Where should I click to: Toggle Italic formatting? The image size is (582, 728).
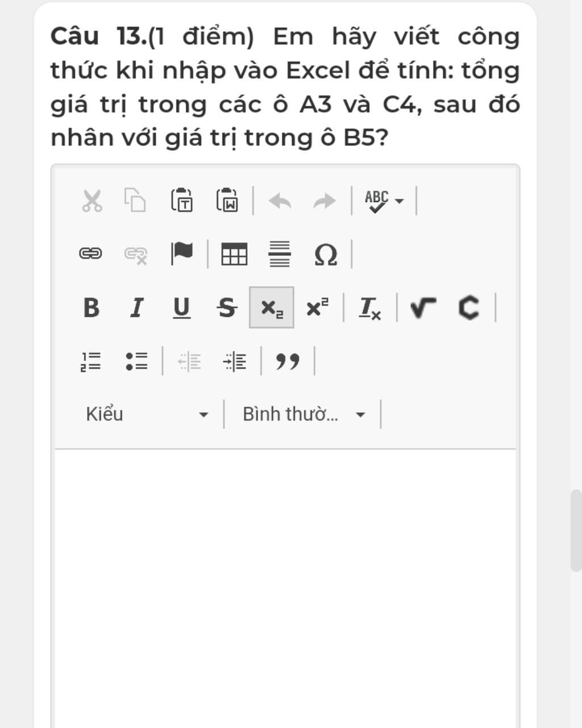(x=136, y=308)
